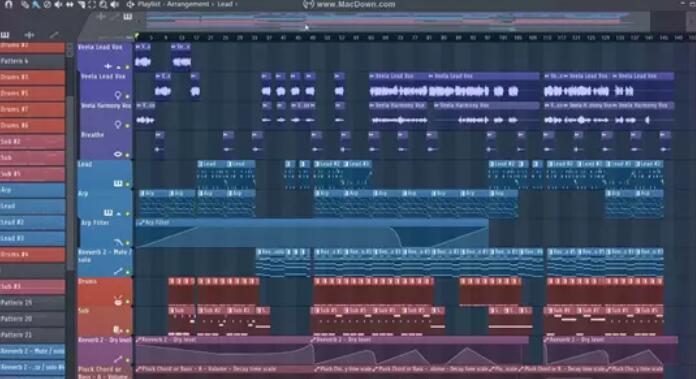Click the drum icon on Drums track

pyautogui.click(x=118, y=301)
